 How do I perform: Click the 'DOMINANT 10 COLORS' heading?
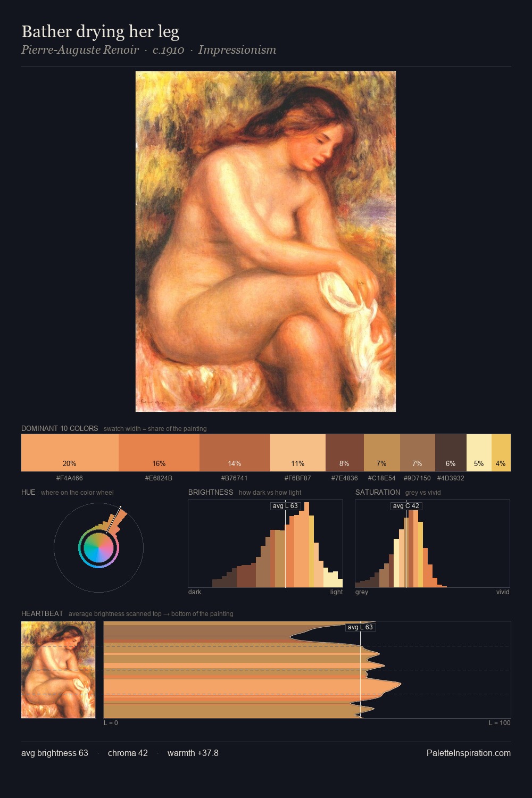(x=60, y=428)
